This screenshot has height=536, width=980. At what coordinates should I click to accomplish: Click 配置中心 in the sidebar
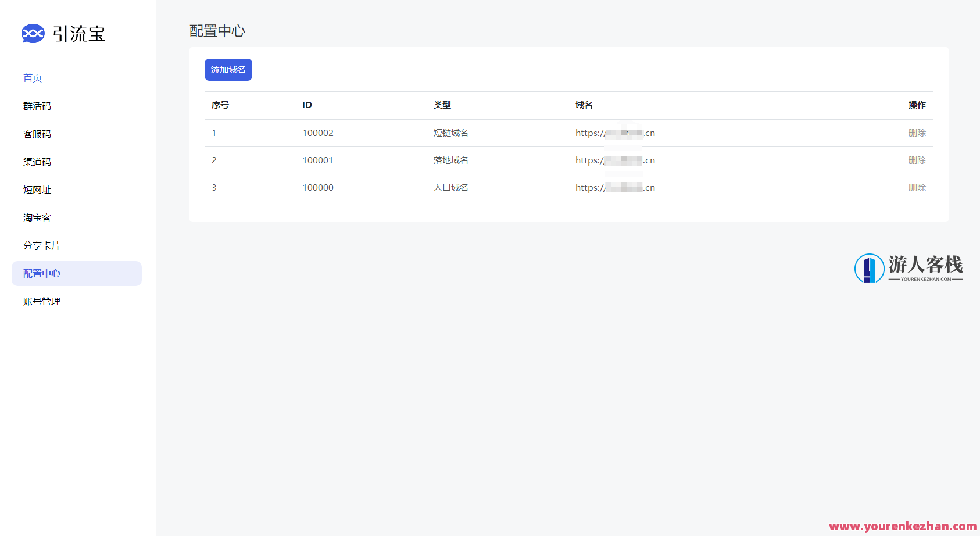pyautogui.click(x=42, y=273)
